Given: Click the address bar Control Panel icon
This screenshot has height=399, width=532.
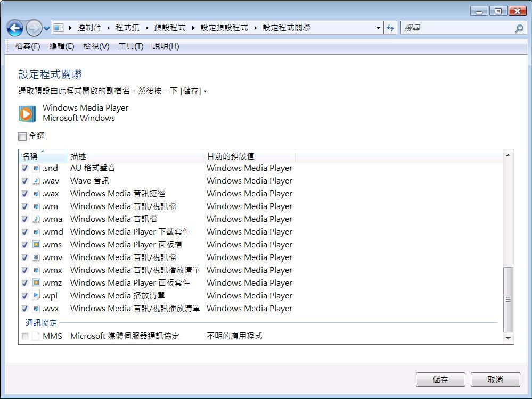Looking at the screenshot, I should pos(59,28).
